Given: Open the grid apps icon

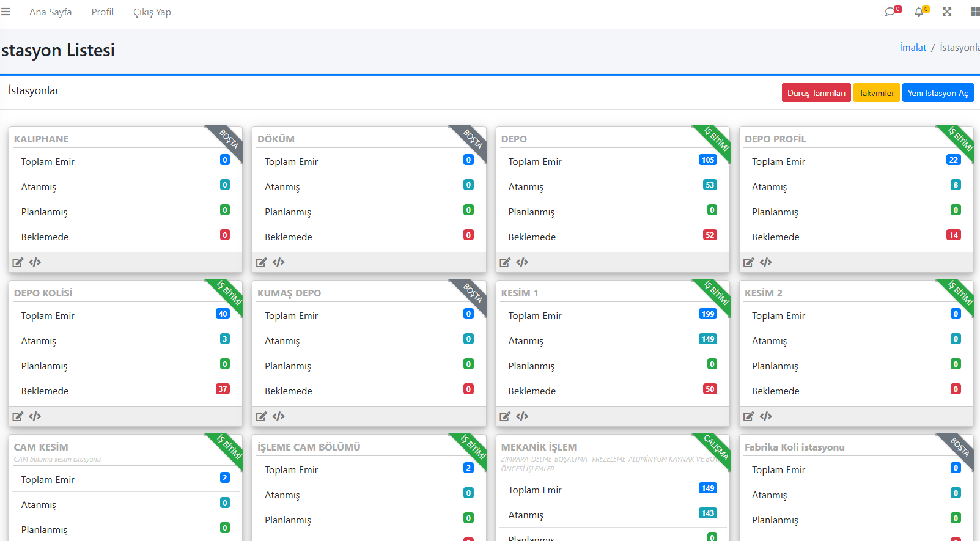Looking at the screenshot, I should [x=974, y=12].
